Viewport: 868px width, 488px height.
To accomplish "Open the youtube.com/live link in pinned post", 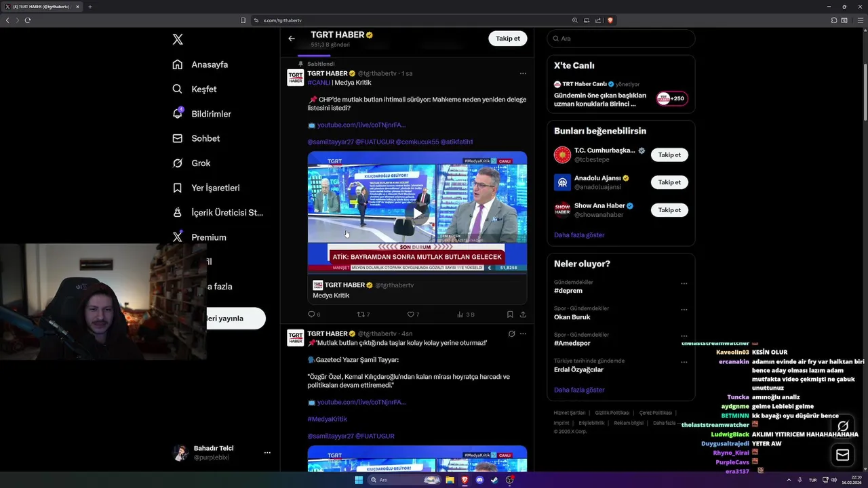I will pyautogui.click(x=361, y=125).
